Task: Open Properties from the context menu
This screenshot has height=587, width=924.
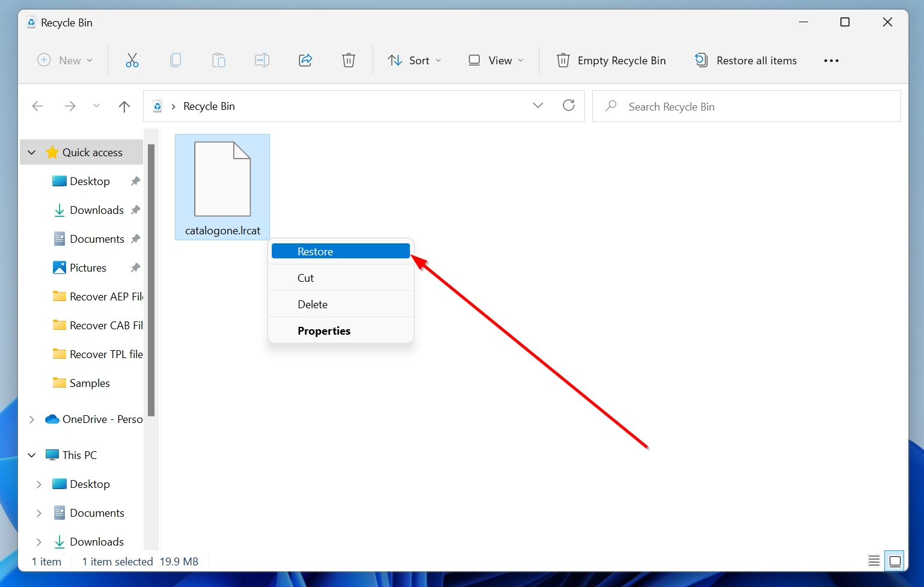Action: pyautogui.click(x=324, y=330)
